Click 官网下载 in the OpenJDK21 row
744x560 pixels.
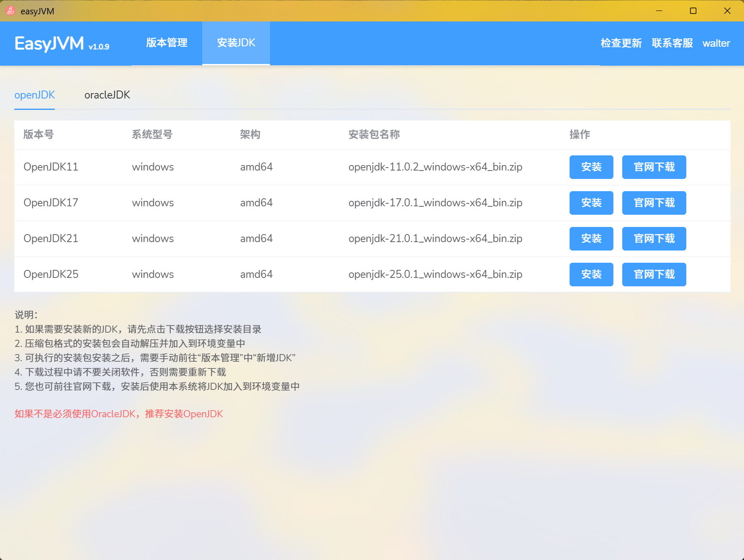click(654, 239)
